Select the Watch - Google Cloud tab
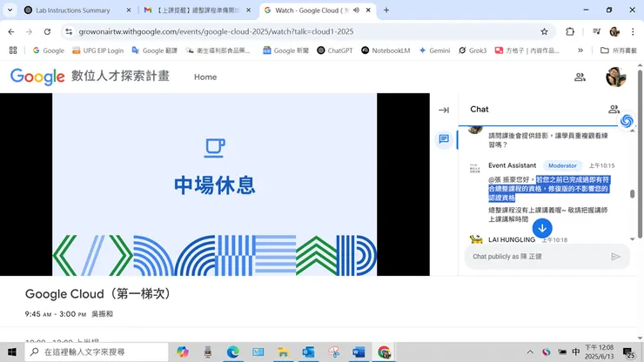 coord(312,10)
